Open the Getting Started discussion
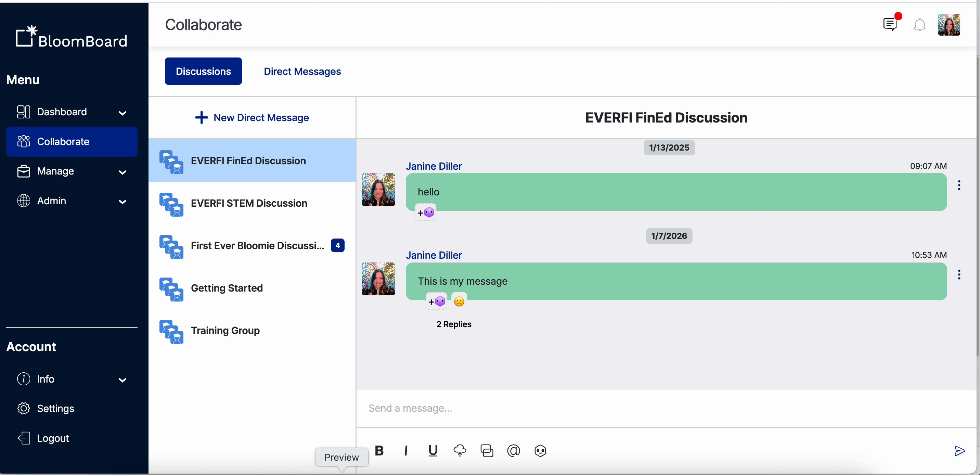980x475 pixels. tap(252, 288)
